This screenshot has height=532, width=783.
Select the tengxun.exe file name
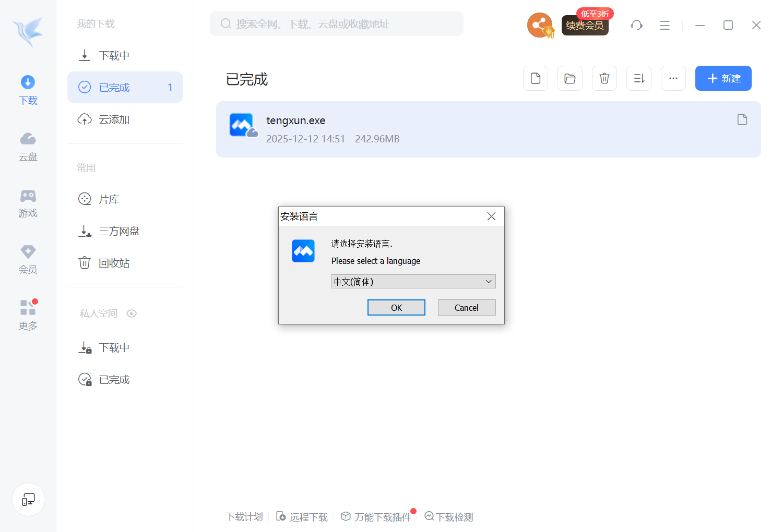click(295, 120)
